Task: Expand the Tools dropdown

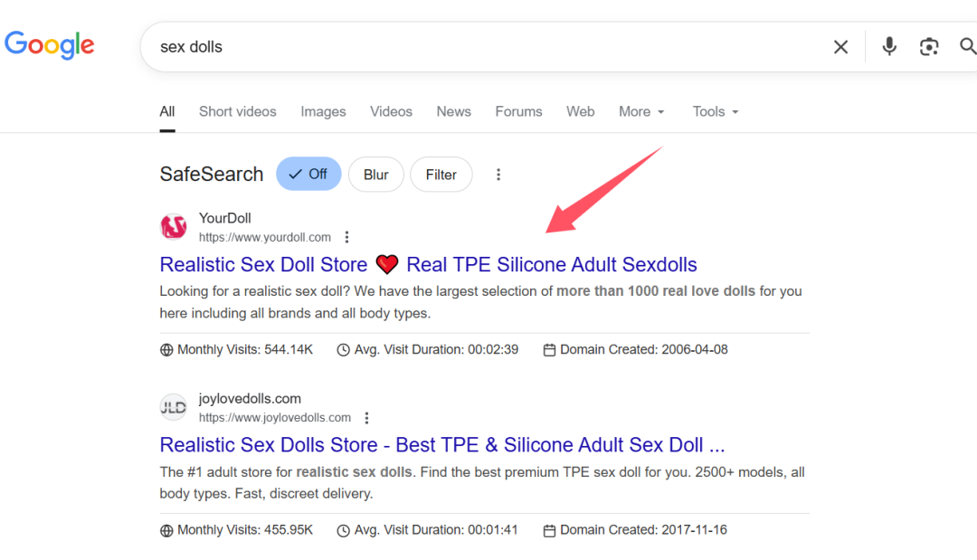Action: 716,111
